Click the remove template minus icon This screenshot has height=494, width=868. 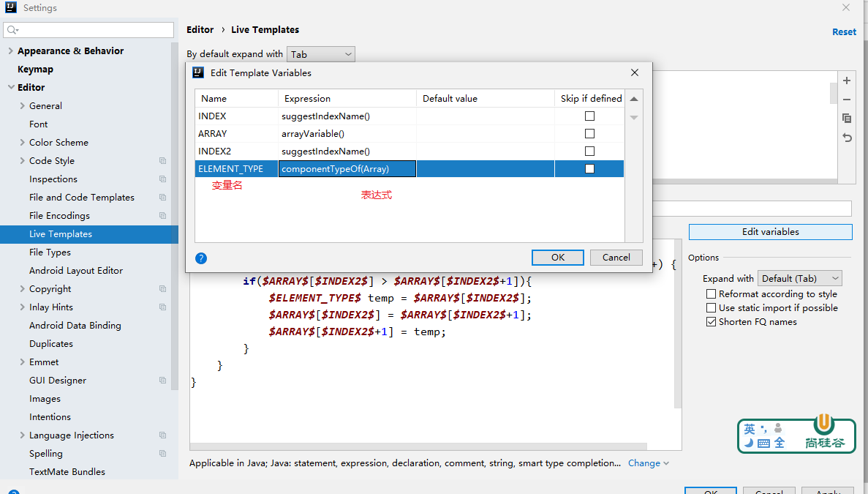pyautogui.click(x=847, y=100)
